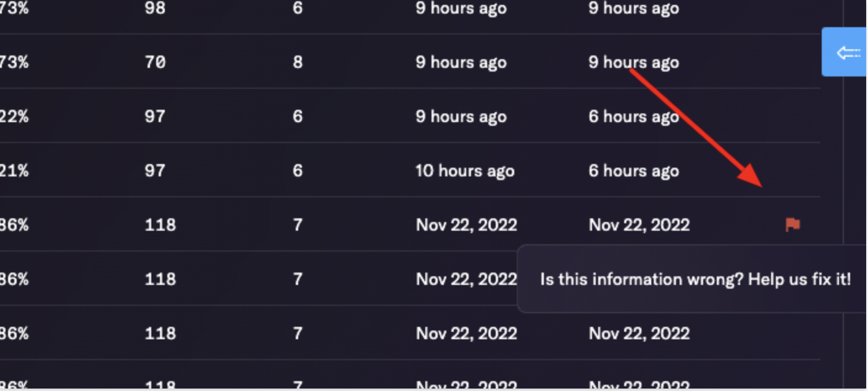Select the 73% cell in the 98 row

(x=14, y=8)
